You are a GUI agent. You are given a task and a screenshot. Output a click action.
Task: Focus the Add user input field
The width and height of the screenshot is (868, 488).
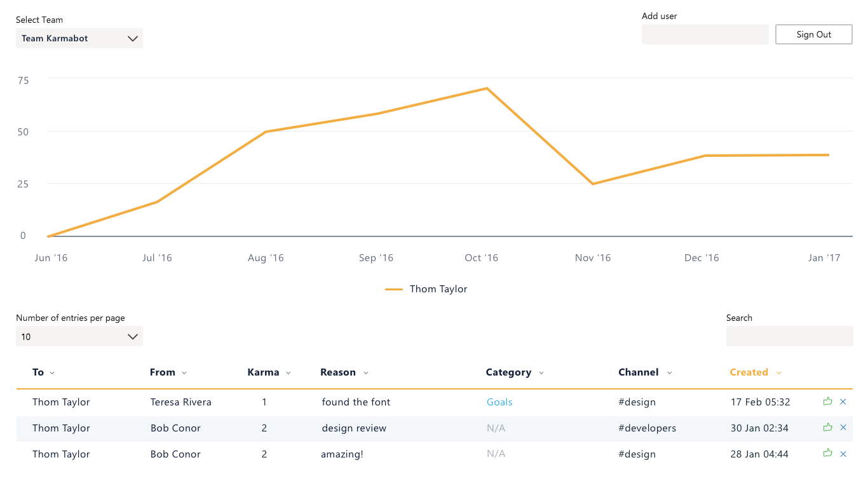coord(705,34)
